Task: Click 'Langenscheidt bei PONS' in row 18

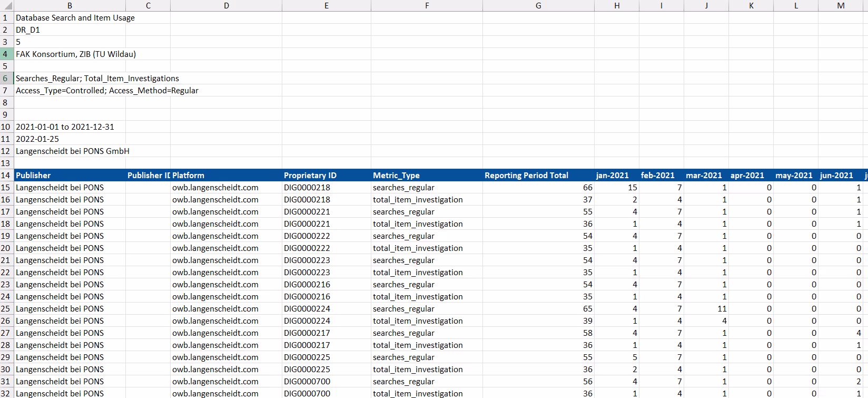Action: coord(70,224)
